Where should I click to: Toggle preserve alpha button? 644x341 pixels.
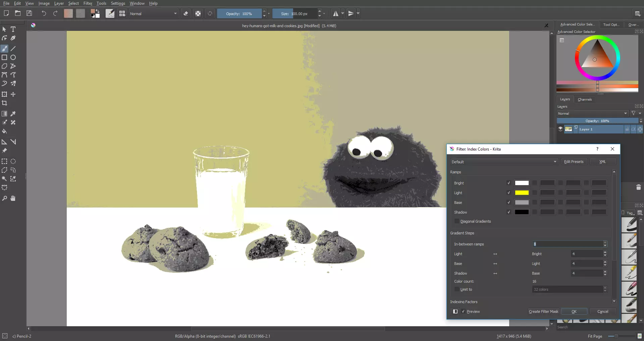click(198, 13)
